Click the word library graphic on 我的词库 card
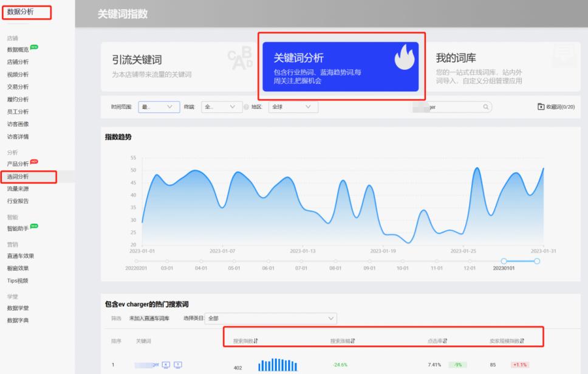 [x=564, y=57]
